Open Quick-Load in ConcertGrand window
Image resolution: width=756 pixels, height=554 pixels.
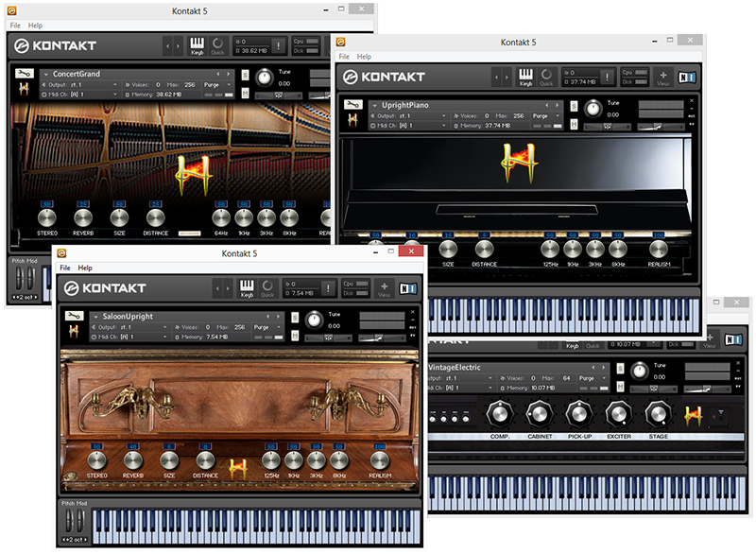(217, 45)
